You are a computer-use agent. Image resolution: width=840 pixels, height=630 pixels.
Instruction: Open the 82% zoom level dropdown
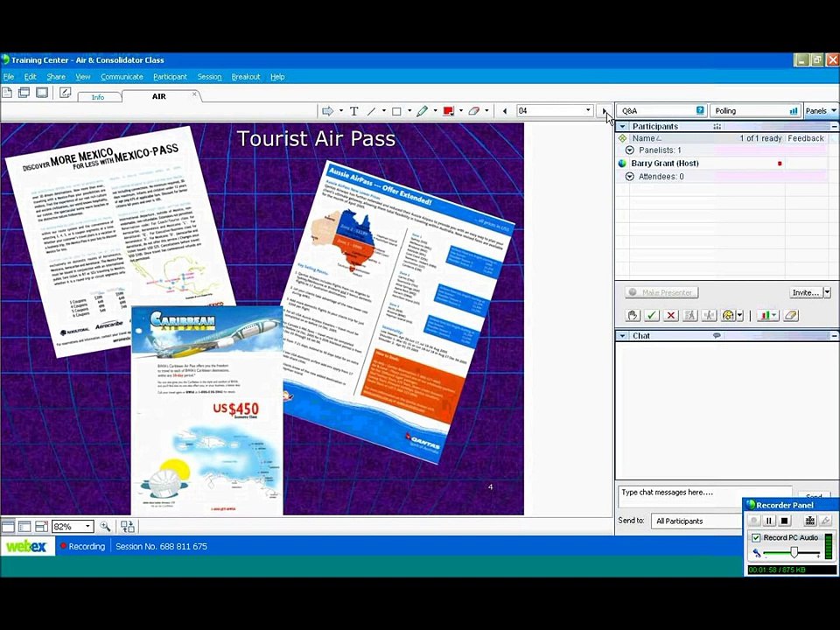87,527
